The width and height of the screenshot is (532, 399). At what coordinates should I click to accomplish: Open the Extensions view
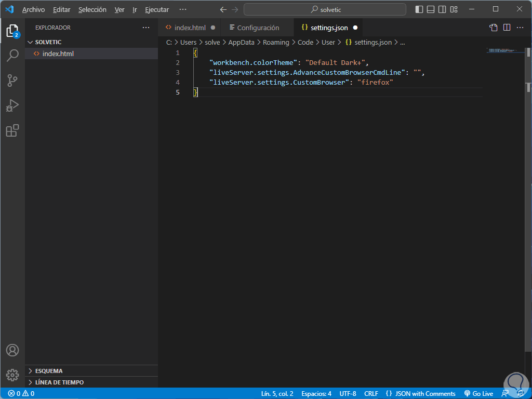tap(12, 130)
